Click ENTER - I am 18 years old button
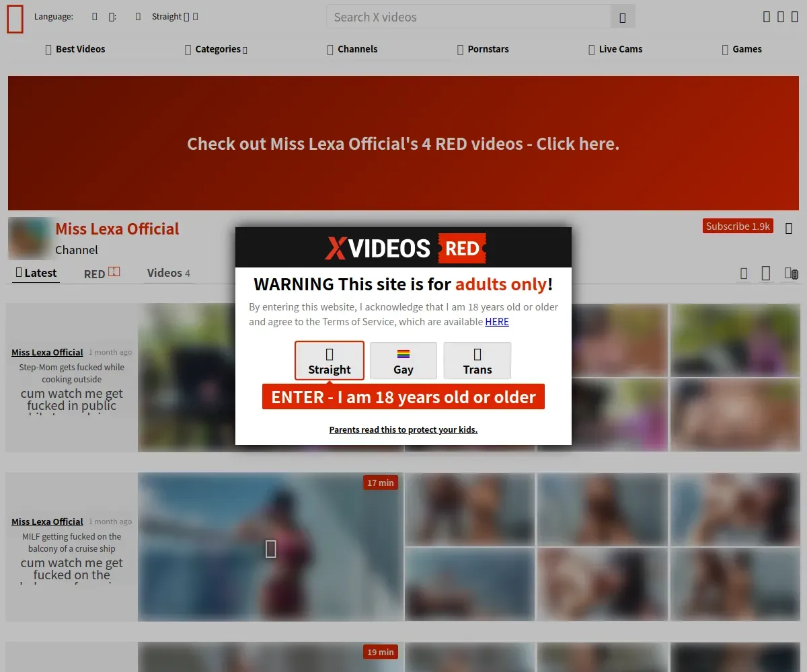This screenshot has width=807, height=672. [x=403, y=397]
